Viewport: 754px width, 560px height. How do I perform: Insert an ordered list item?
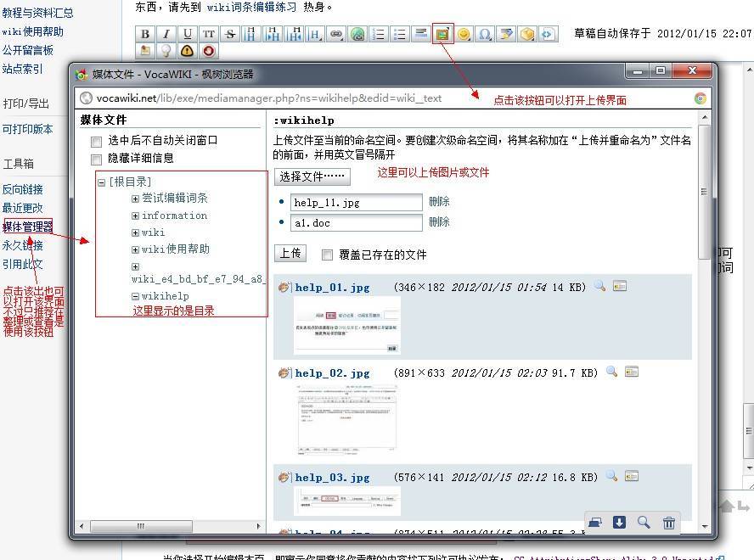[x=379, y=34]
